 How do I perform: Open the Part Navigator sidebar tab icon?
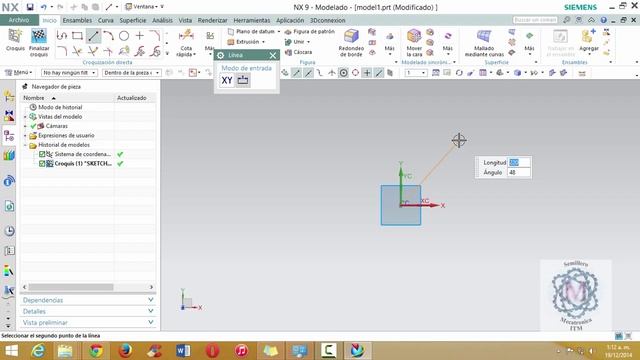point(9,136)
